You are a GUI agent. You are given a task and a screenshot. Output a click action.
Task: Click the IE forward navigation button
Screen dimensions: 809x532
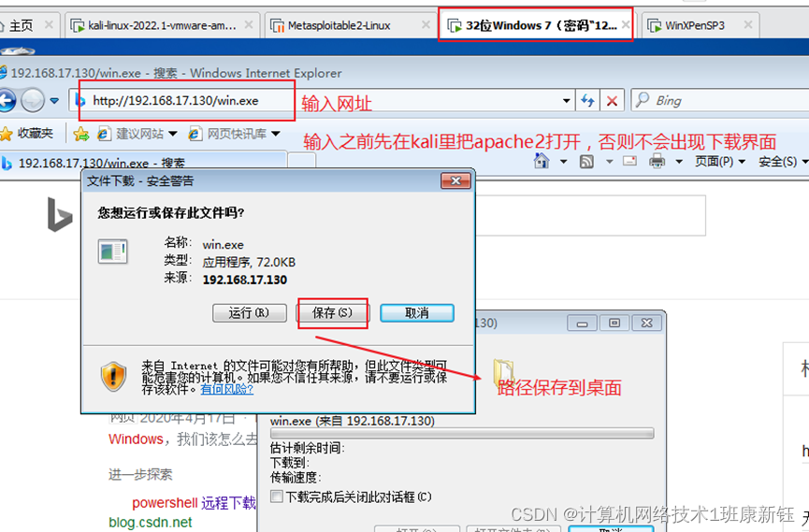coord(33,100)
